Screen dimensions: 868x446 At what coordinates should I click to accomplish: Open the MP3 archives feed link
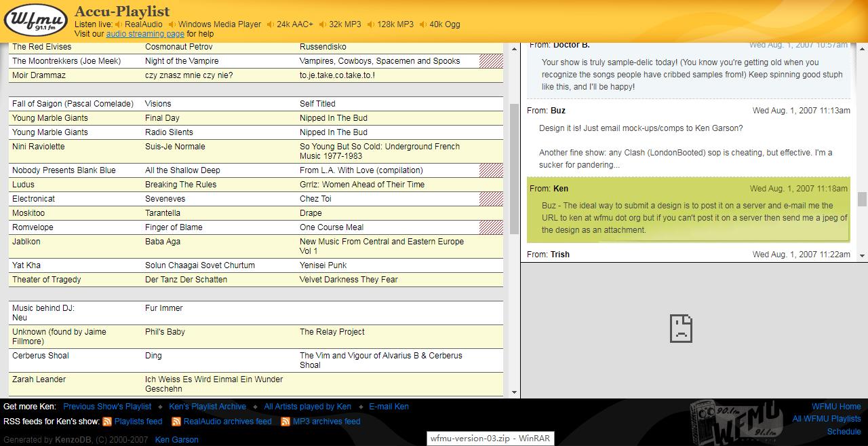click(x=327, y=422)
